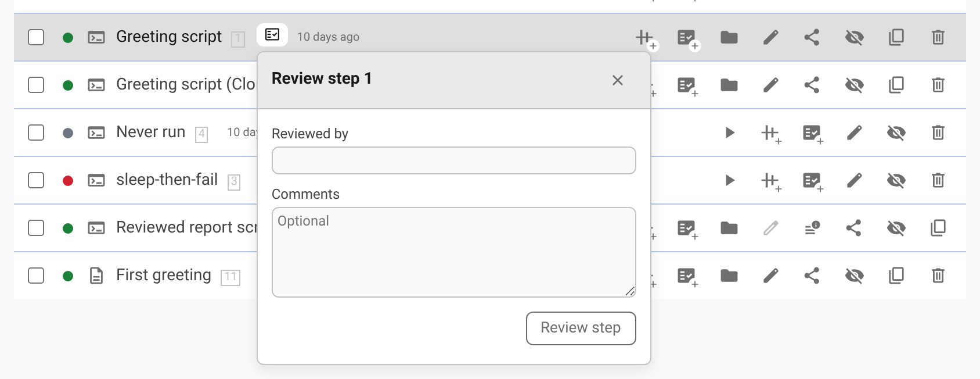Duplicate the Reviewed report script entry

[938, 228]
